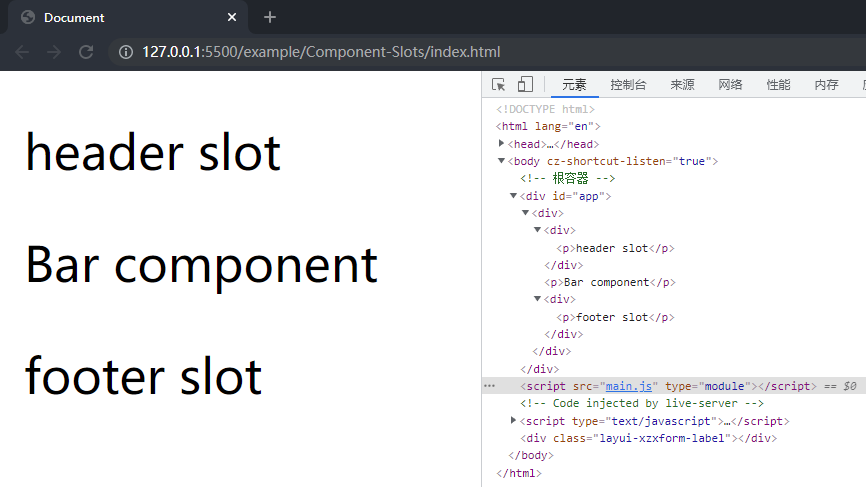
Task: Switch to the 网络 tab
Action: pos(730,84)
